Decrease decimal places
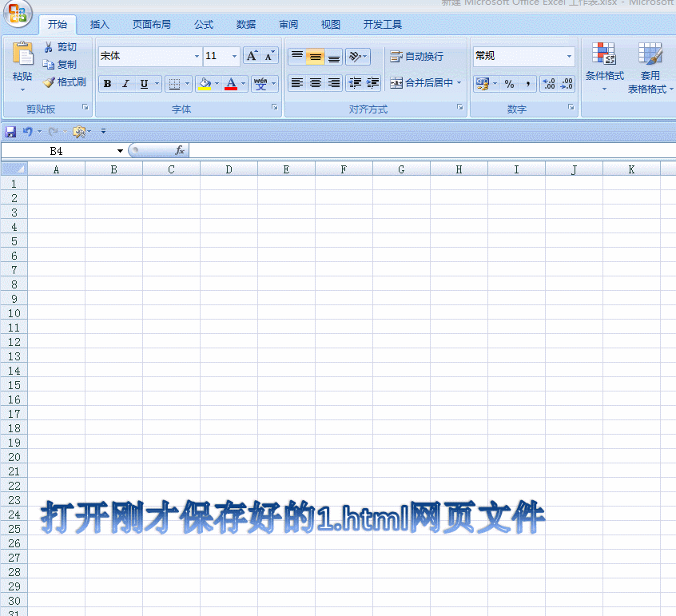 point(567,84)
